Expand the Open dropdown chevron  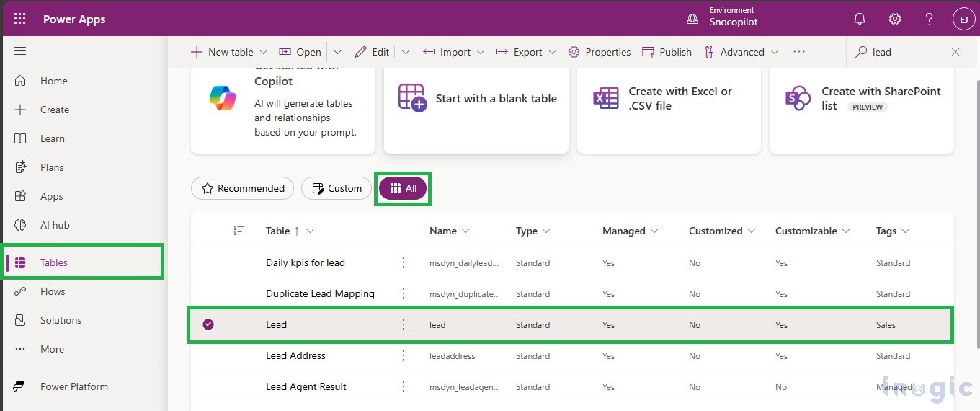[338, 52]
